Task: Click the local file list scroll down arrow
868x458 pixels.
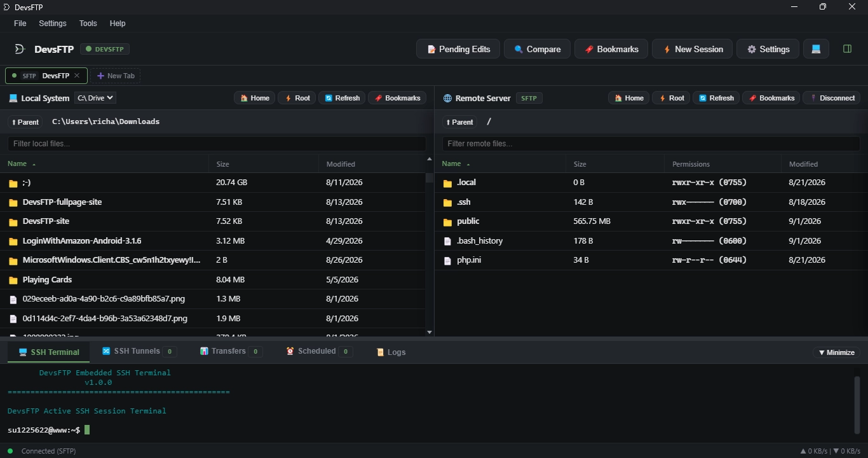Action: click(430, 332)
